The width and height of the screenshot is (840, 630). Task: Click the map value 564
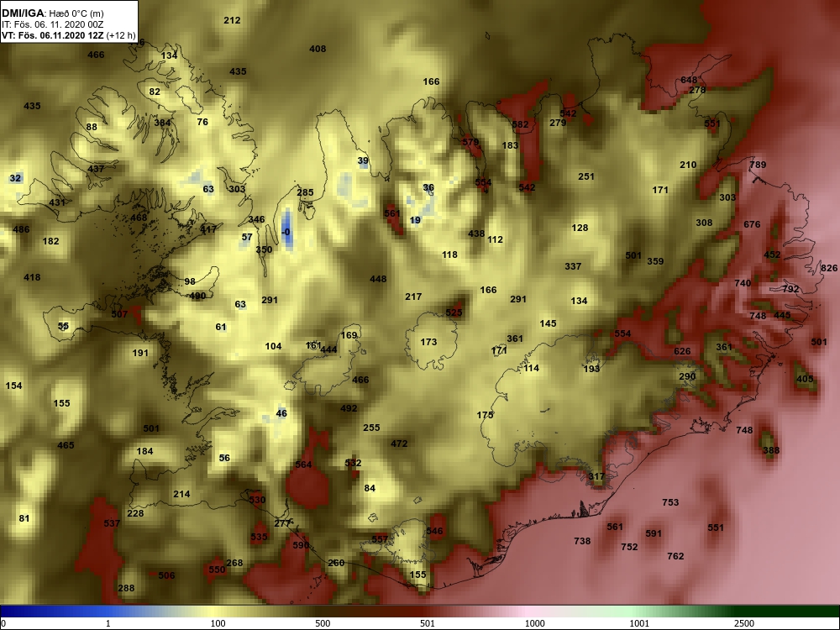pos(303,465)
